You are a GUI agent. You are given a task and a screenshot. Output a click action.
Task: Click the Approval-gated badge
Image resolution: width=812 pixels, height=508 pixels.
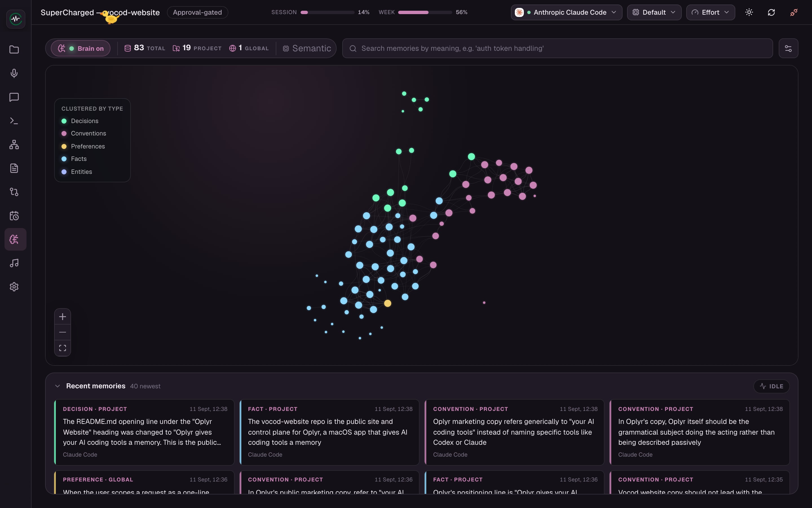[197, 12]
